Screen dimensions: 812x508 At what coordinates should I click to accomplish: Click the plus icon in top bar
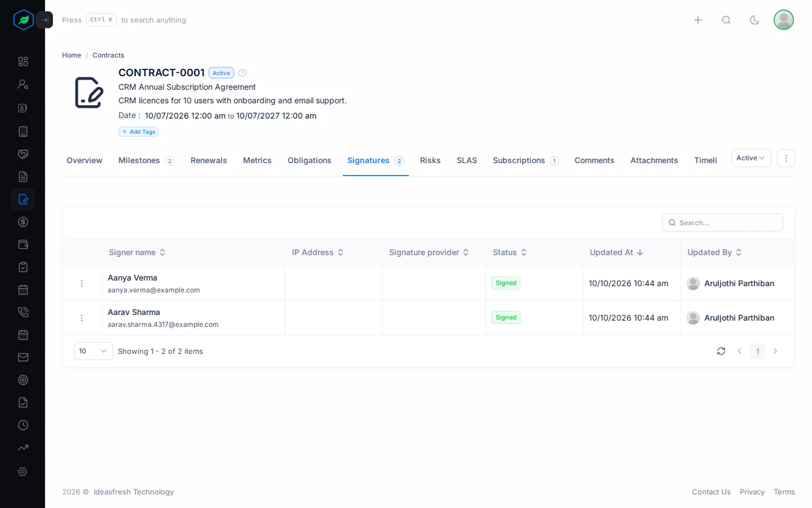point(698,20)
